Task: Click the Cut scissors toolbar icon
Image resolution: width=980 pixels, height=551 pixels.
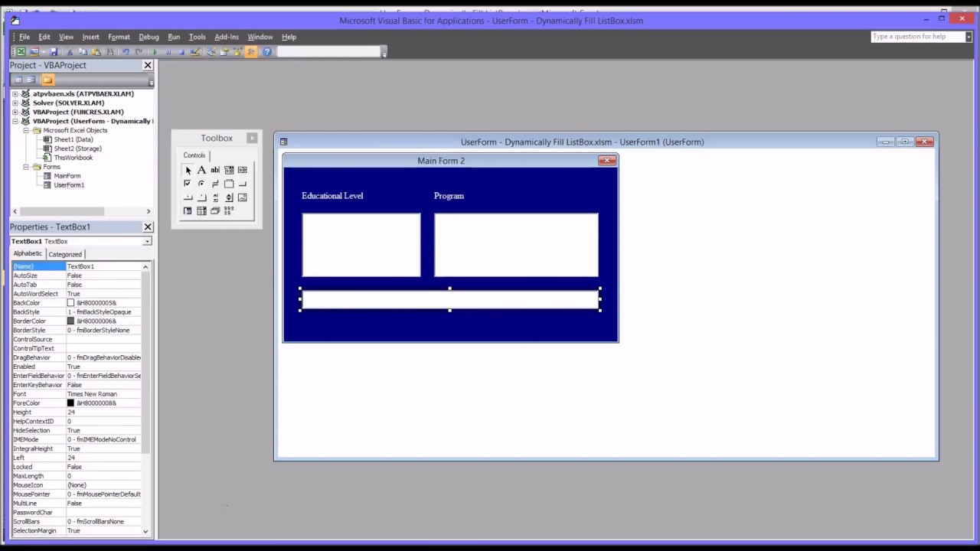Action: [70, 52]
